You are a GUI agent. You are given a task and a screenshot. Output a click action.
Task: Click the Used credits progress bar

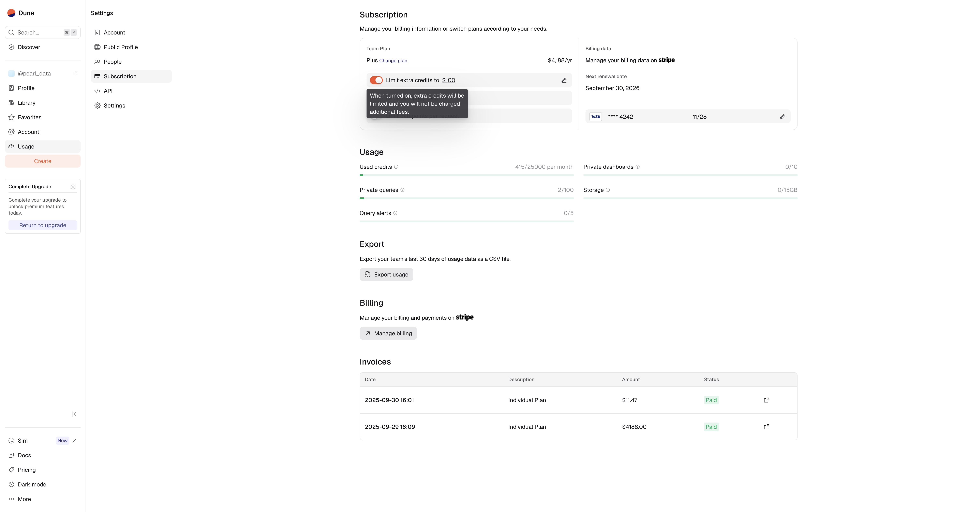[x=466, y=175]
